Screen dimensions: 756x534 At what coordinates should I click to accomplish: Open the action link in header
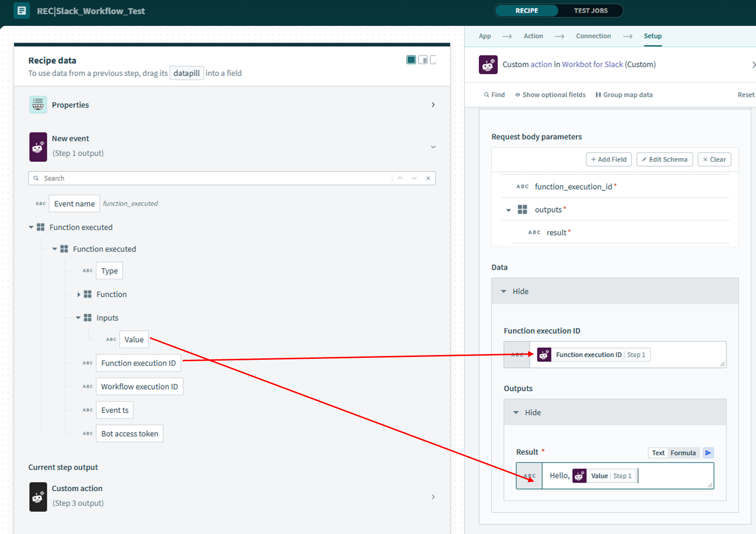541,65
